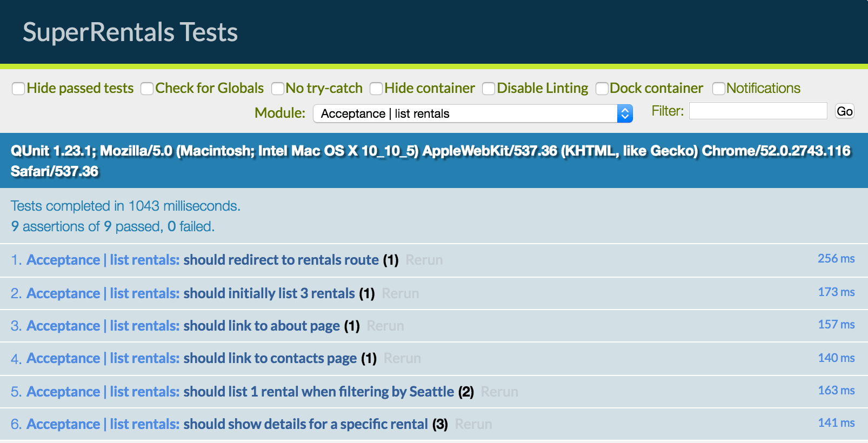
Task: Enable the Hide passed tests checkbox
Action: coord(18,89)
